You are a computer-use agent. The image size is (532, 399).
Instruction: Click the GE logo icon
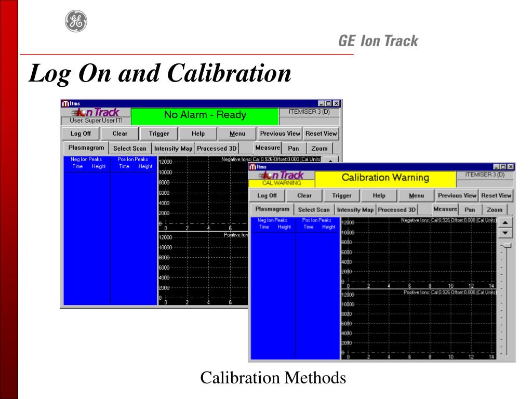click(76, 21)
